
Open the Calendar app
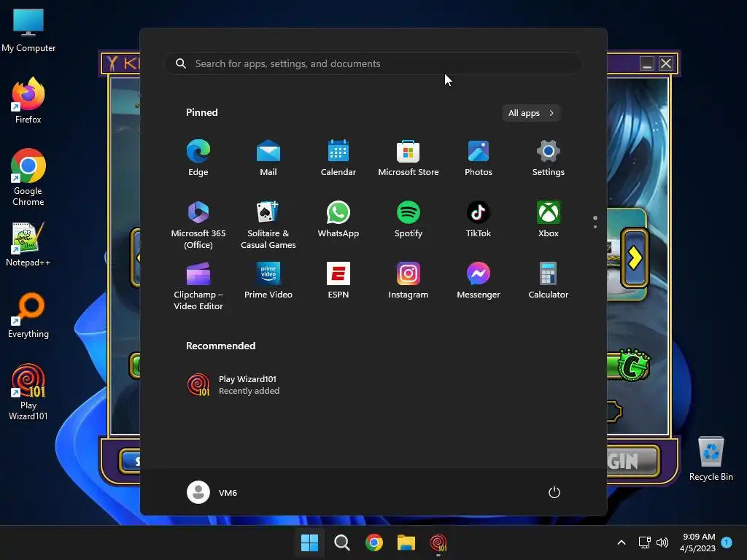click(x=338, y=157)
